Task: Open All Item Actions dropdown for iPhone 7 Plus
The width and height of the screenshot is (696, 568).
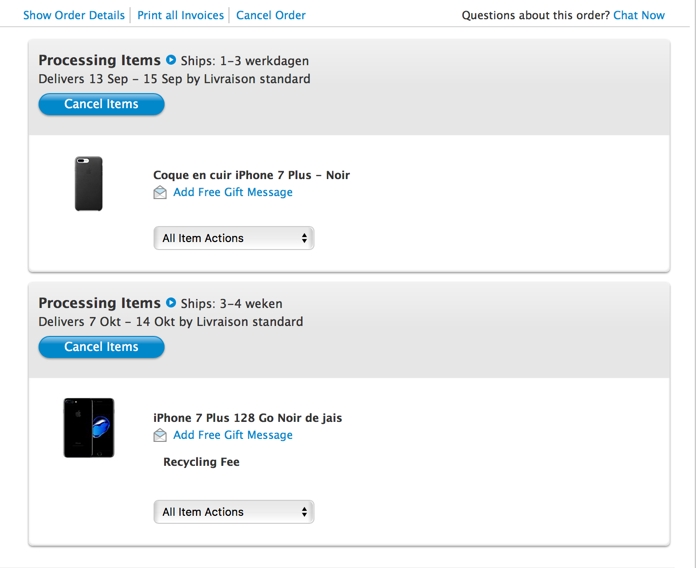Action: click(x=234, y=512)
